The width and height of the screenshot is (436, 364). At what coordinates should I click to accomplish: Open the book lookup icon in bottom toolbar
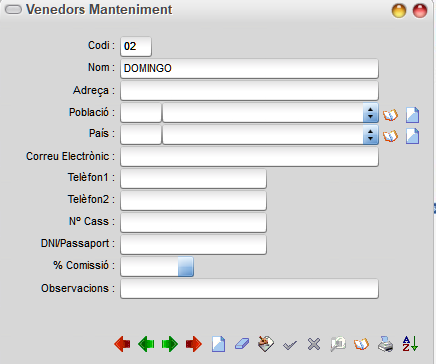pos(361,344)
